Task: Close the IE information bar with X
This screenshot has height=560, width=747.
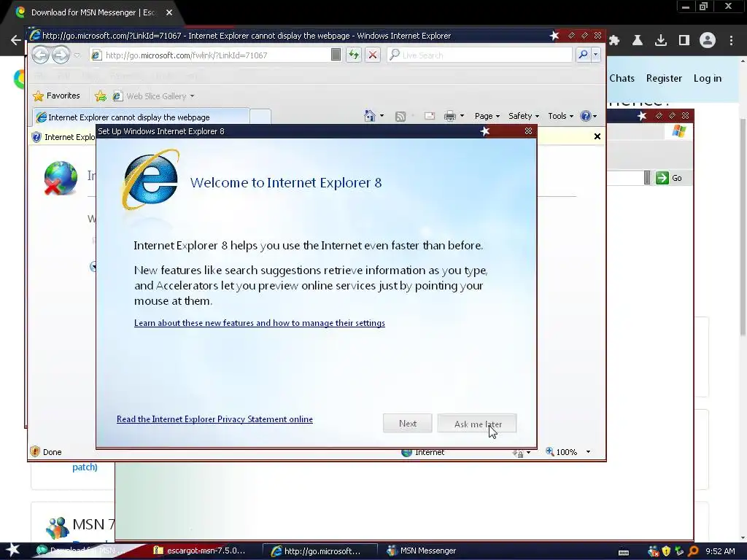Action: coord(597,136)
